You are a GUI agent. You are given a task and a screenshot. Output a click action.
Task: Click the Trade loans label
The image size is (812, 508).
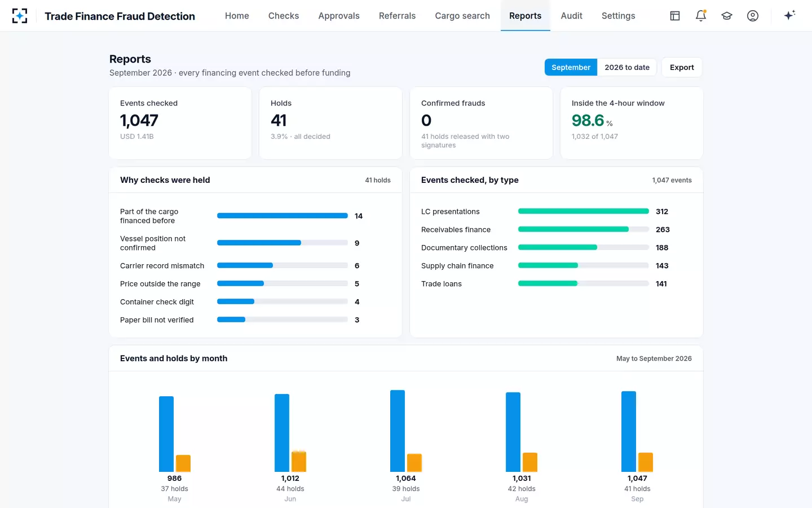(442, 284)
